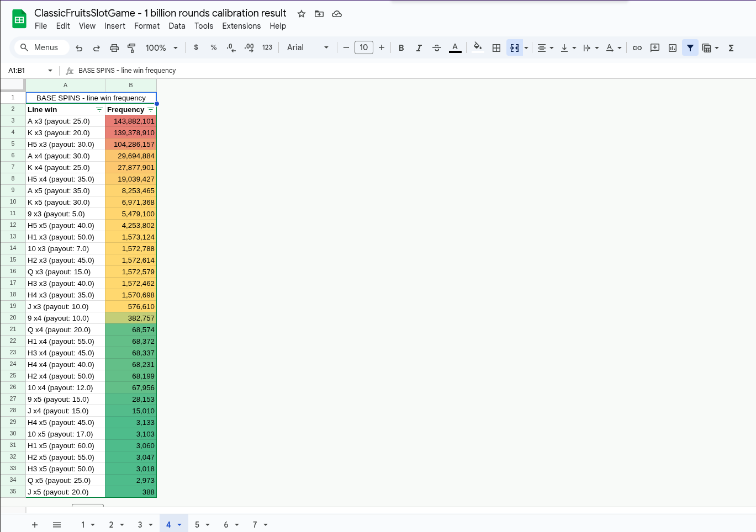Add a new sheet
The height and width of the screenshot is (532, 756).
click(35, 525)
